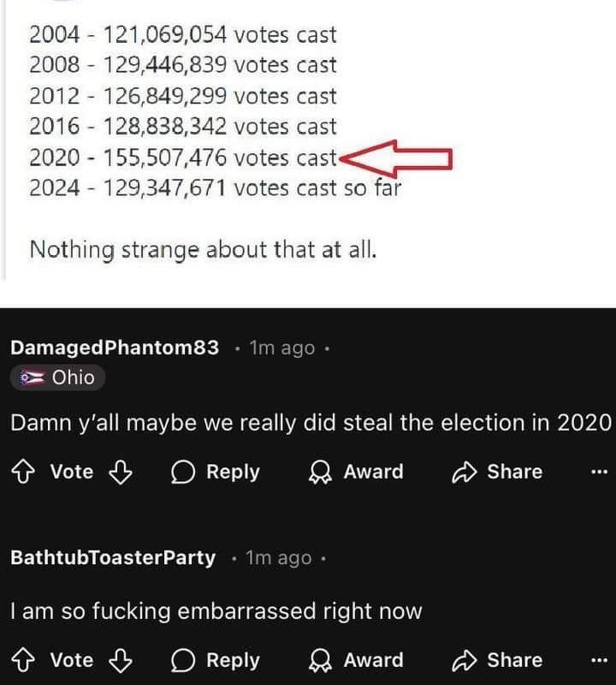Click Reply speech bubble under BathtubToasterParty's comment
This screenshot has width=616, height=685.
point(182,660)
